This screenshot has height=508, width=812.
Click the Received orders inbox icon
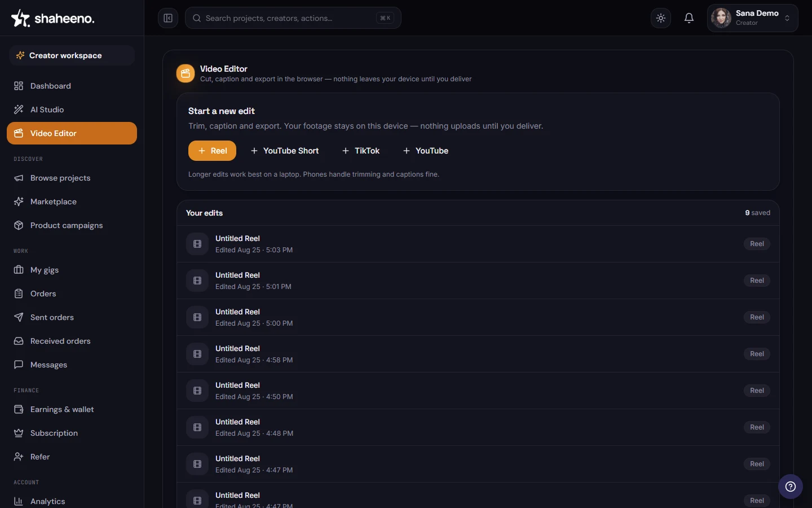coord(19,341)
